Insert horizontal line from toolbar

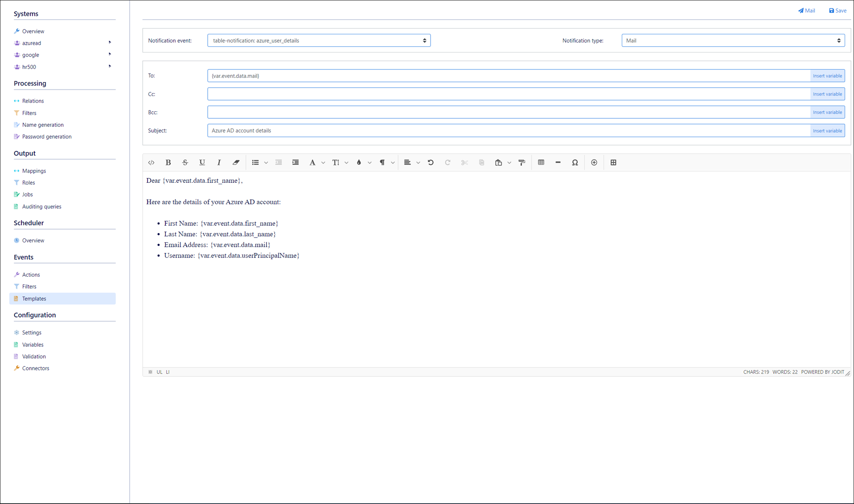click(x=558, y=162)
